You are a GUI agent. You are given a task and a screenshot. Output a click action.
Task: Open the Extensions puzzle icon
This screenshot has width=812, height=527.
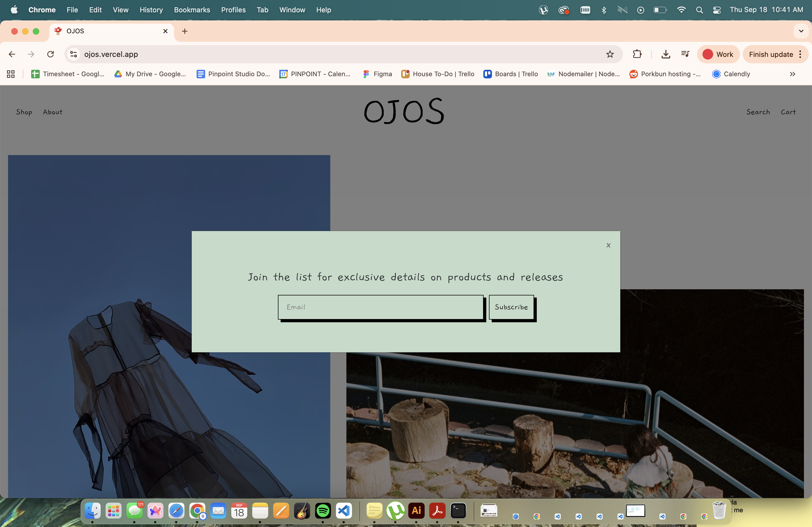click(637, 54)
